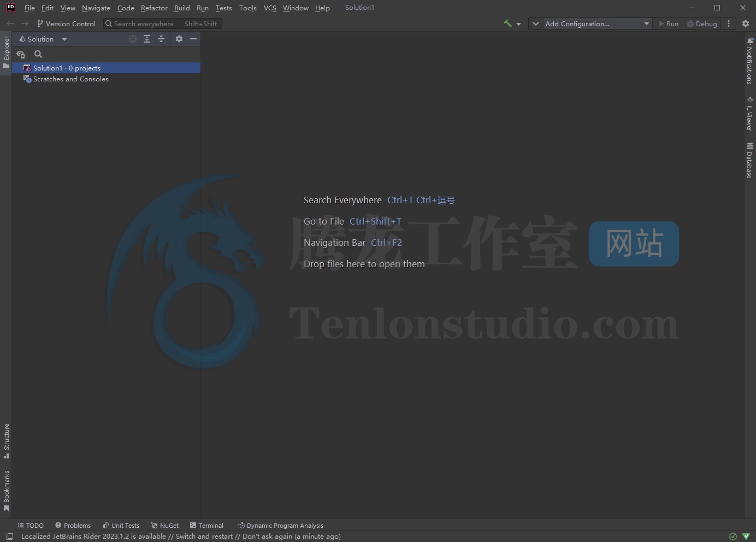Viewport: 756px width, 542px height.
Task: Open the Version Control widget
Action: click(66, 23)
